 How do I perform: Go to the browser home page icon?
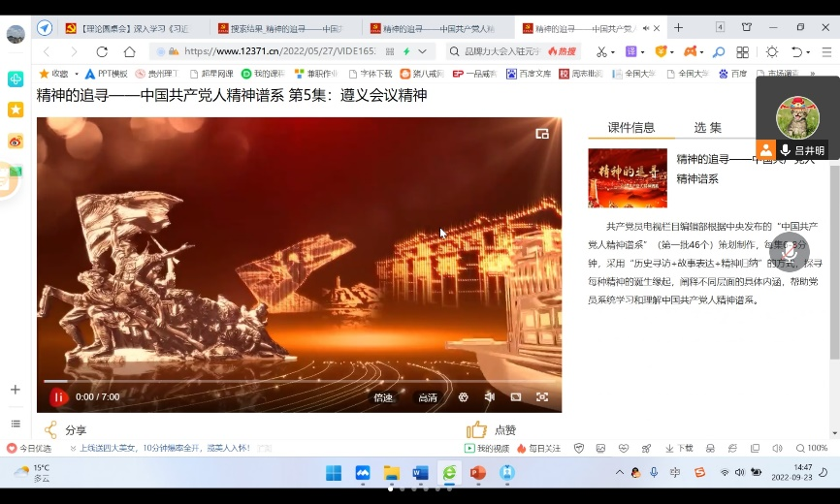129,51
